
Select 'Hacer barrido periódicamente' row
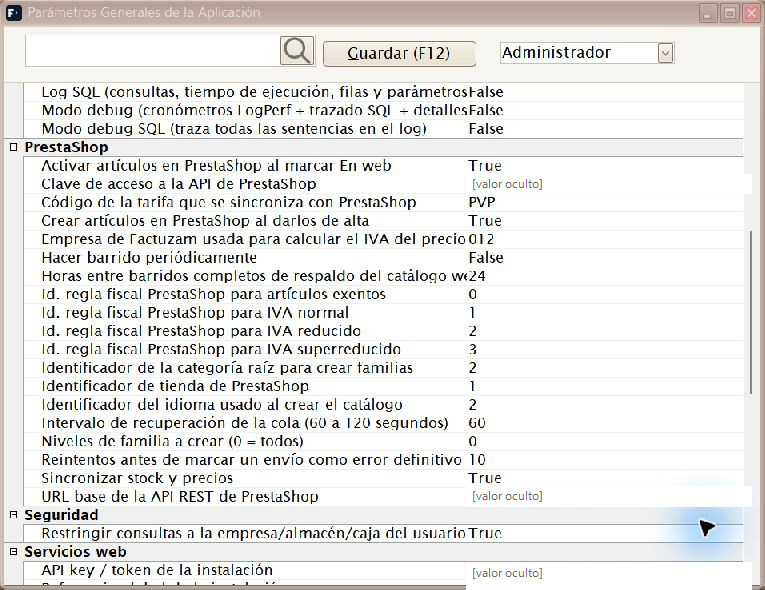coord(383,258)
